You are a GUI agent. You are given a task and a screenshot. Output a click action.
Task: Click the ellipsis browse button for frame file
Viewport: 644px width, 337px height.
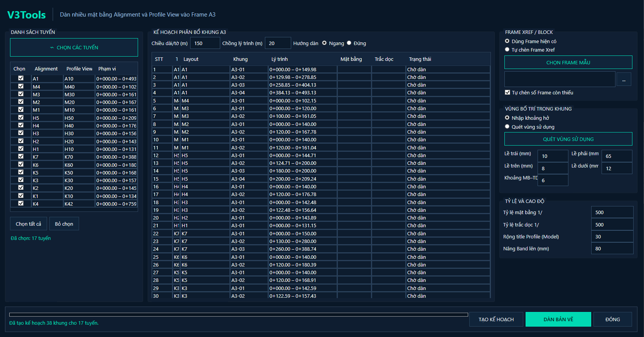(624, 80)
